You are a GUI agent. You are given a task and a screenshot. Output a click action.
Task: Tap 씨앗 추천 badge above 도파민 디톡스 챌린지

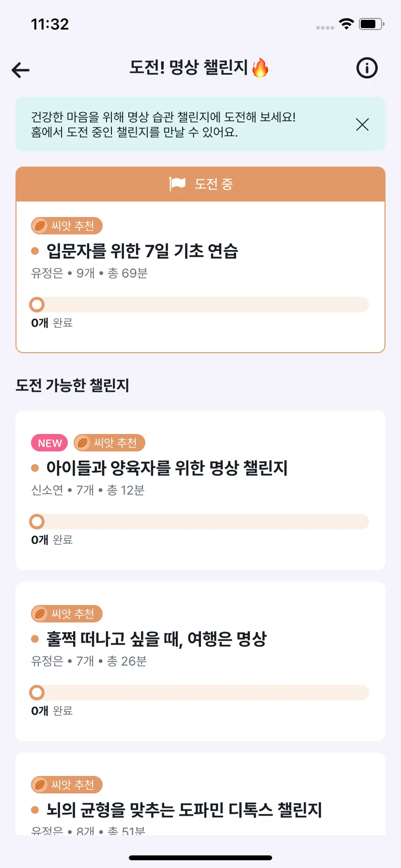(x=67, y=785)
